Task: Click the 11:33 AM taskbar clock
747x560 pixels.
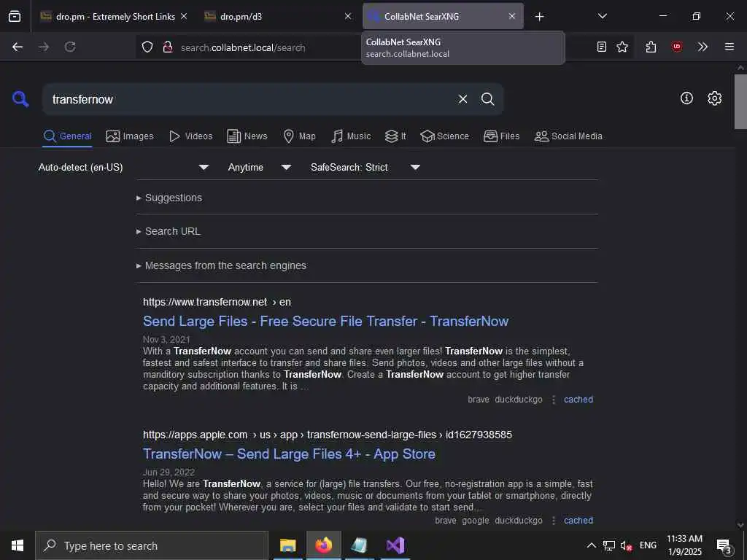Action: (x=684, y=545)
